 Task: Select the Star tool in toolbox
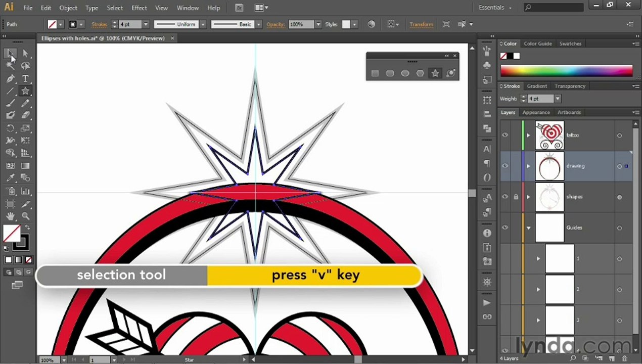tap(25, 91)
